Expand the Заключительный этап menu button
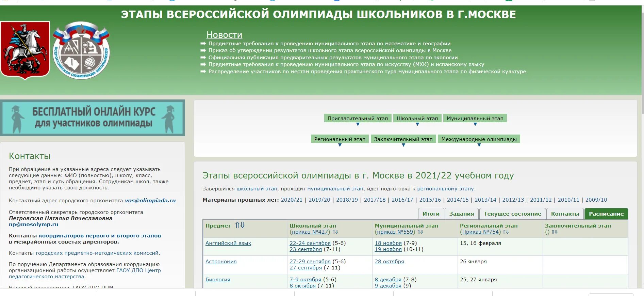The width and height of the screenshot is (644, 296). (403, 139)
